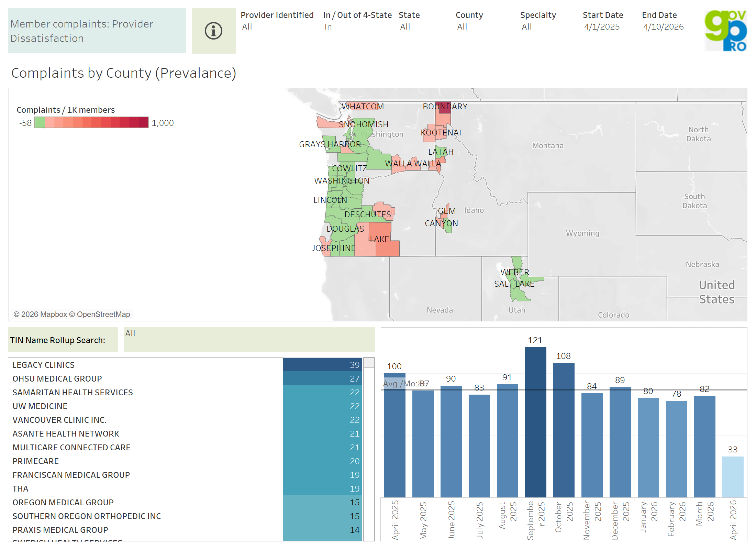Click the TIN Name Rollup Search field
The width and height of the screenshot is (756, 550).
pos(249,340)
